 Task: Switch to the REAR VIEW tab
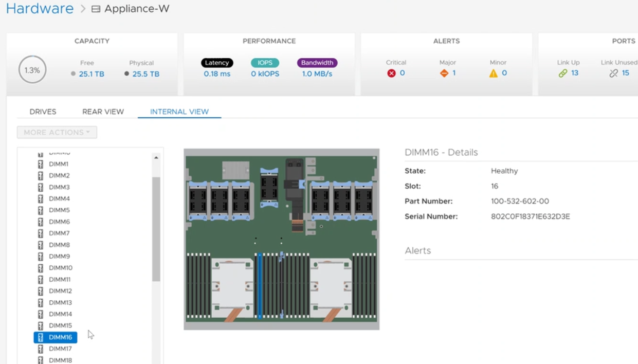click(102, 111)
